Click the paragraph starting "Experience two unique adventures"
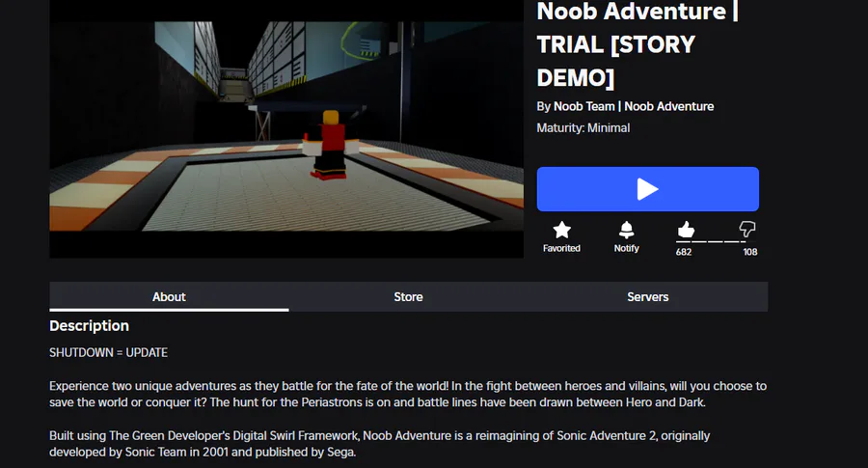The height and width of the screenshot is (468, 868). point(408,394)
